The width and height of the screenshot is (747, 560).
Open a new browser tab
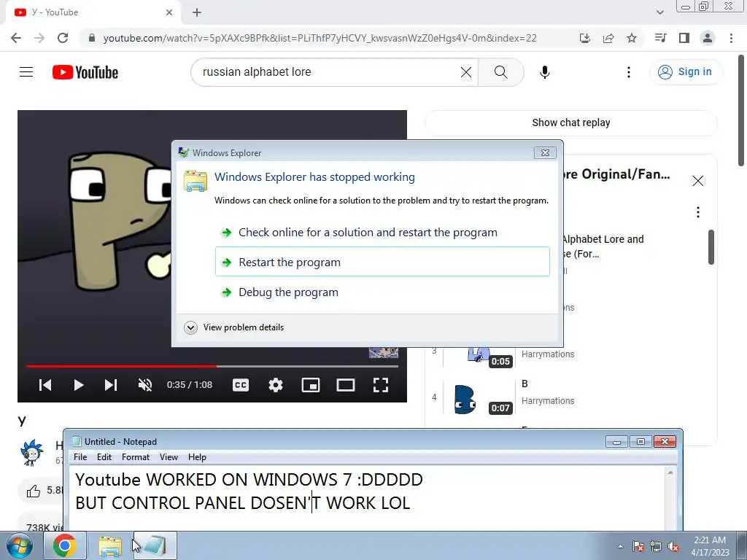tap(197, 12)
